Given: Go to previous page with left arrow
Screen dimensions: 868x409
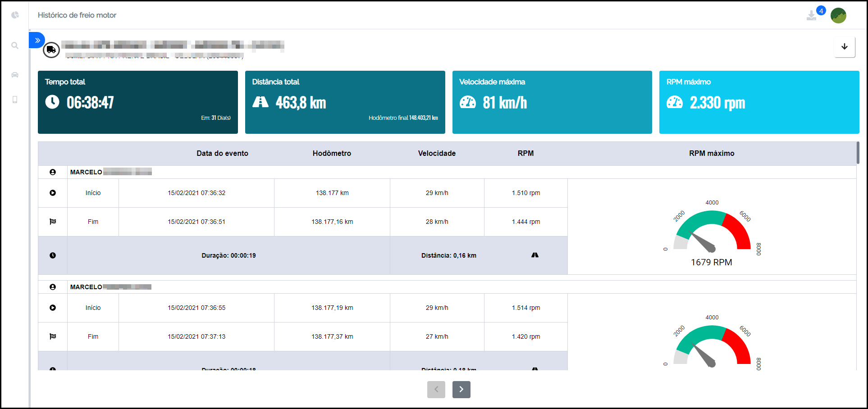Looking at the screenshot, I should 436,390.
